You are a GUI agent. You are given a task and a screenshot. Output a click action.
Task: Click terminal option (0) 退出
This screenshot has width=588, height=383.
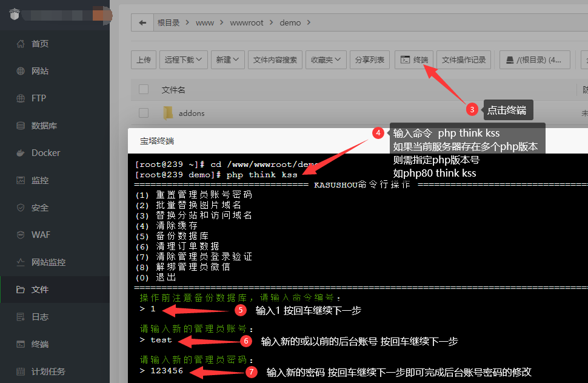point(155,277)
